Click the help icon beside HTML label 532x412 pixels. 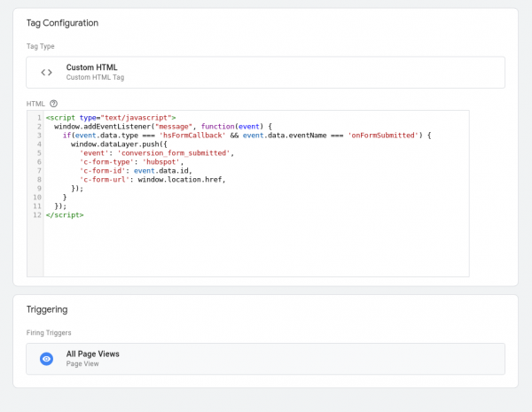(53, 104)
